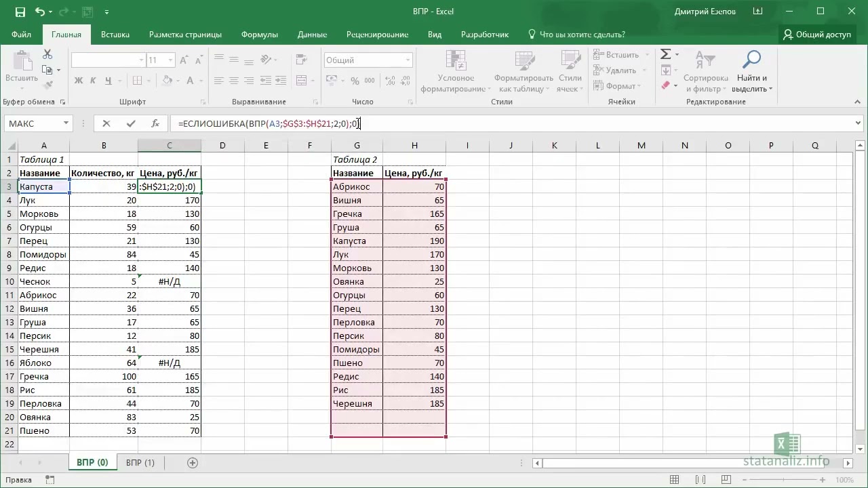The width and height of the screenshot is (868, 488).
Task: Click the AutoSum sigma icon
Action: (666, 54)
